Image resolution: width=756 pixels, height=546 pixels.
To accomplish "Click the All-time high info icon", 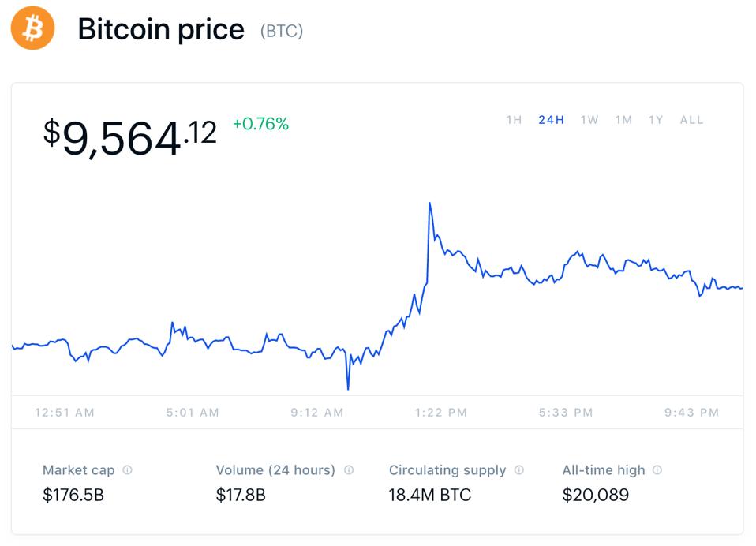I will [x=657, y=469].
